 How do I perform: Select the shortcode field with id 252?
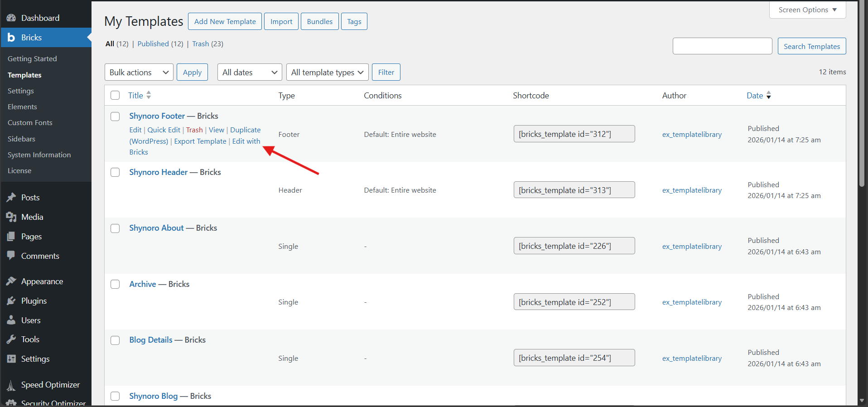[x=574, y=302]
